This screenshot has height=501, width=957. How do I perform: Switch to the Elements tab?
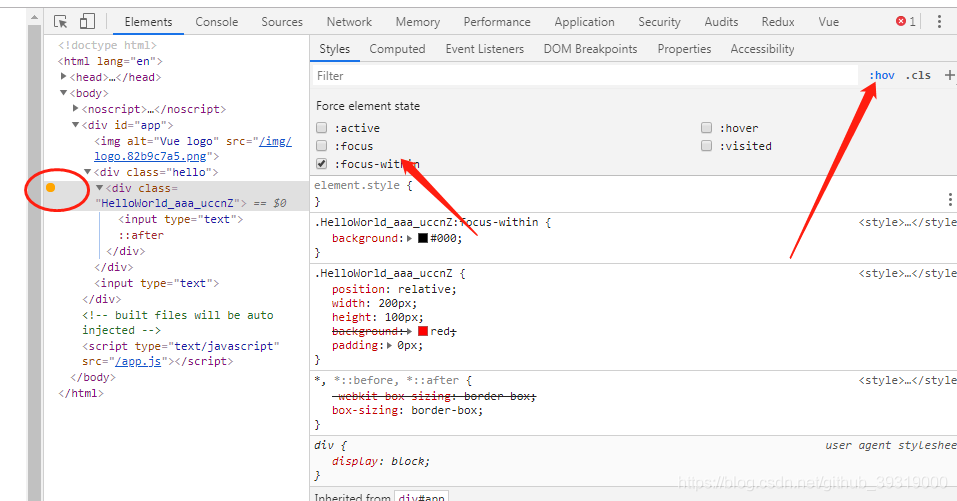[148, 22]
